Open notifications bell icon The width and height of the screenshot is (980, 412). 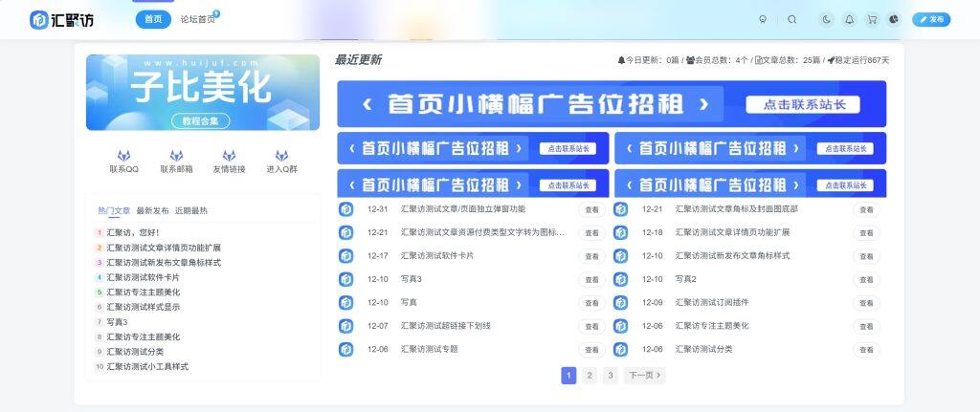850,19
